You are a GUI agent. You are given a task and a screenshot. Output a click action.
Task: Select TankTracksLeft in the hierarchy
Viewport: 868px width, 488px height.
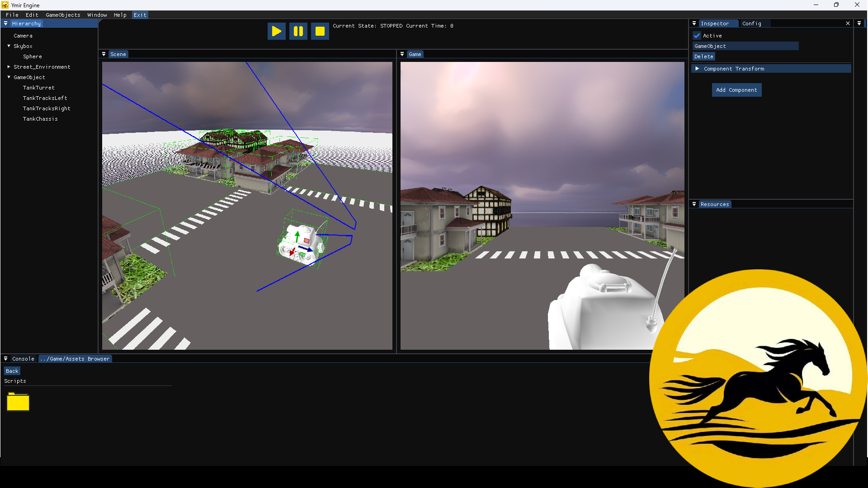tap(45, 98)
